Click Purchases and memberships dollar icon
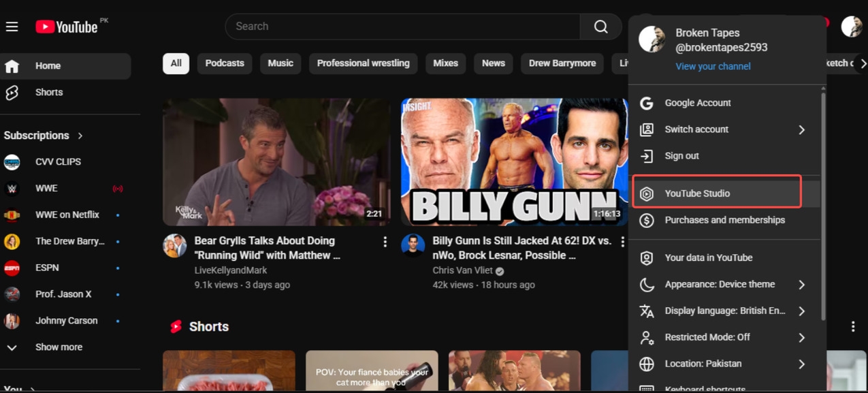 [647, 220]
